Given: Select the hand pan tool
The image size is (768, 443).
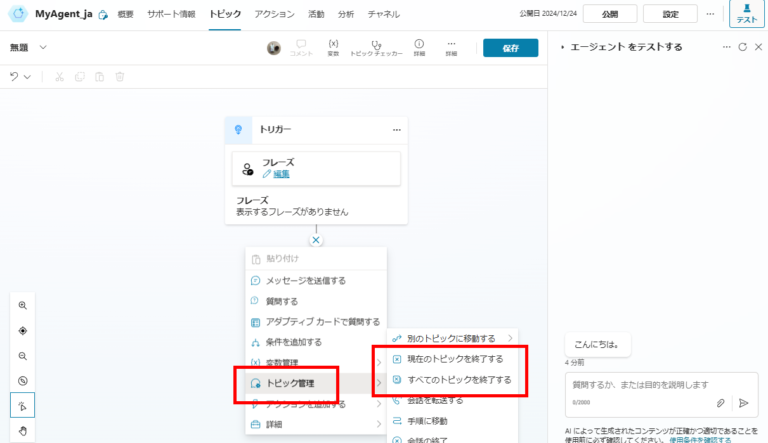Looking at the screenshot, I should 22,430.
